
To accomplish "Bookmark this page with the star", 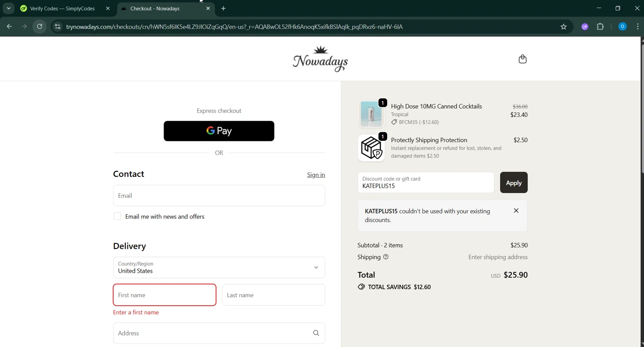I will click(564, 27).
